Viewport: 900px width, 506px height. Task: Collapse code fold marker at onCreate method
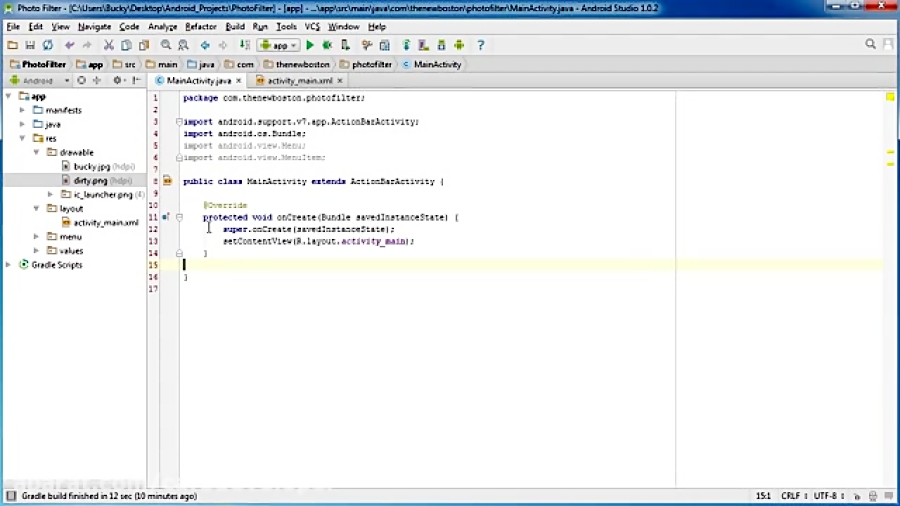point(179,216)
